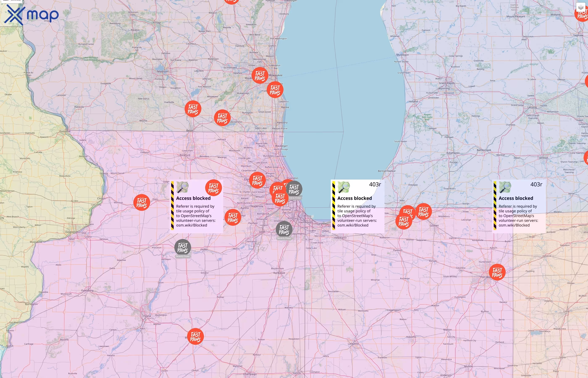The height and width of the screenshot is (378, 588).
Task: Click the magnifier icon in the left Access blocked tile
Action: point(182,187)
